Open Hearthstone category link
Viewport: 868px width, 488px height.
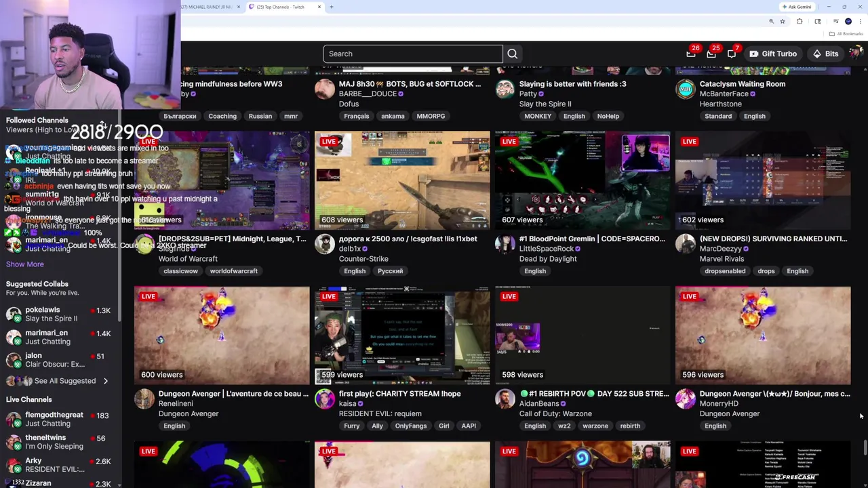(x=721, y=104)
